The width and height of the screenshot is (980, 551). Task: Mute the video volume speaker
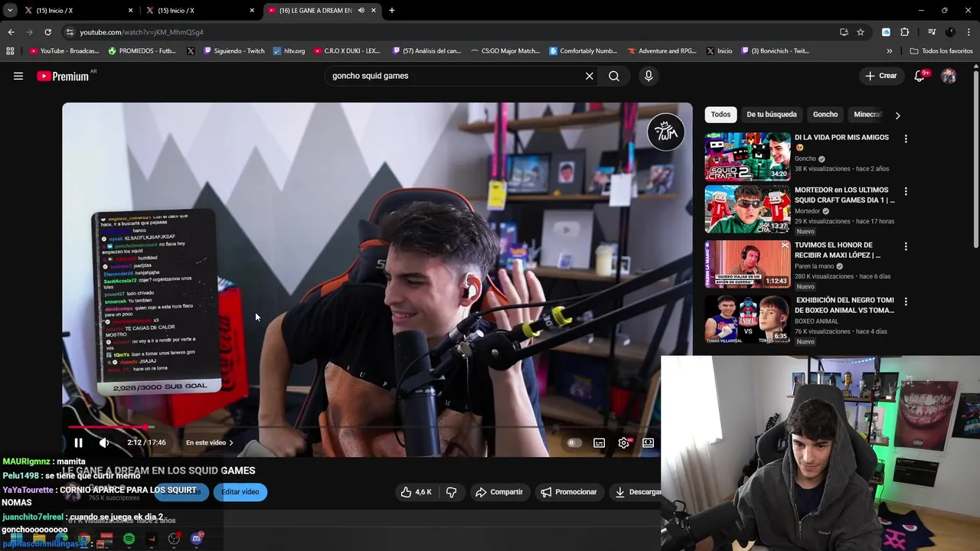[104, 442]
